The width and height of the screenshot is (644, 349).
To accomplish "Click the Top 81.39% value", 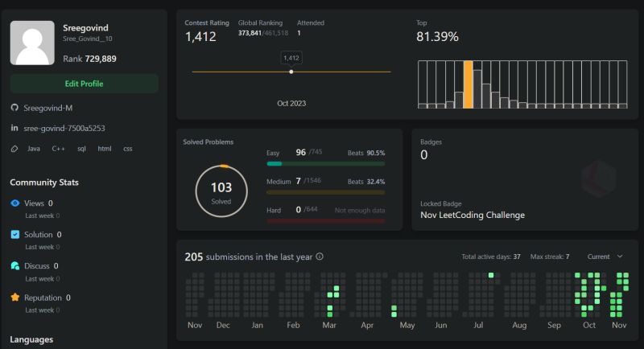I will 437,37.
